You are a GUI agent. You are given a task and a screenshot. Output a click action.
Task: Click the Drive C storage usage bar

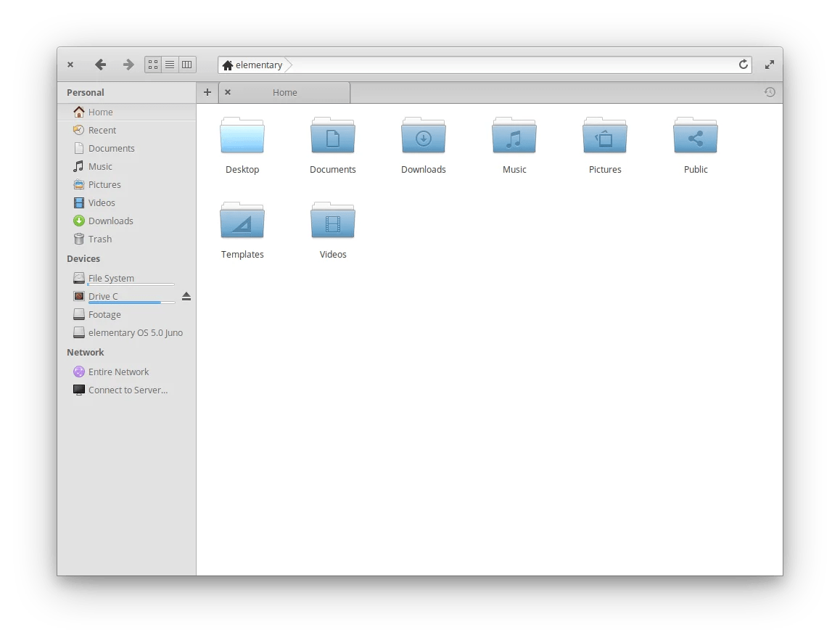point(131,304)
